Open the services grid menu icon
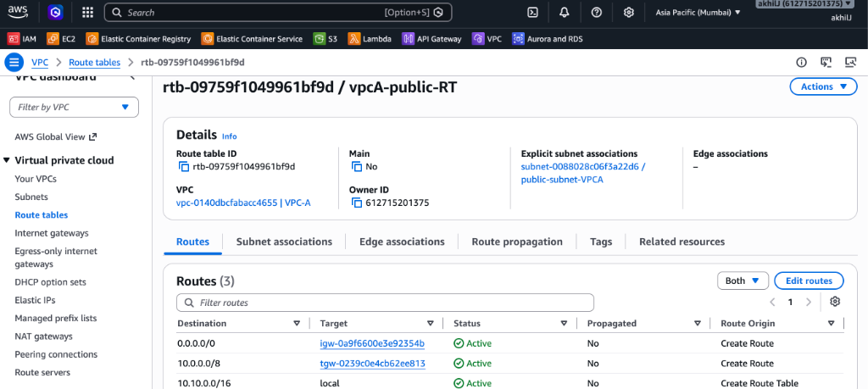Image resolution: width=868 pixels, height=389 pixels. tap(87, 12)
